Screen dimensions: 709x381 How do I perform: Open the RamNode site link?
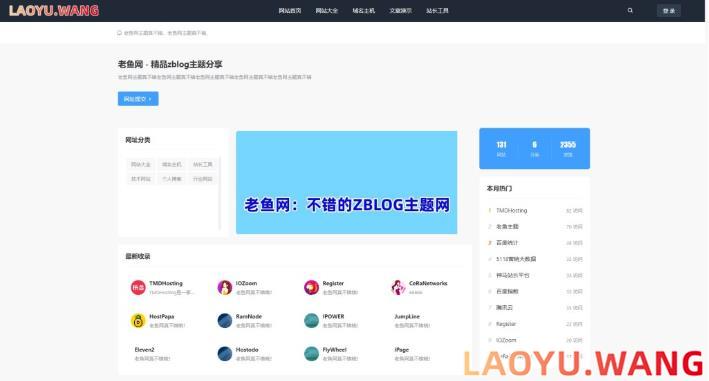pyautogui.click(x=249, y=316)
